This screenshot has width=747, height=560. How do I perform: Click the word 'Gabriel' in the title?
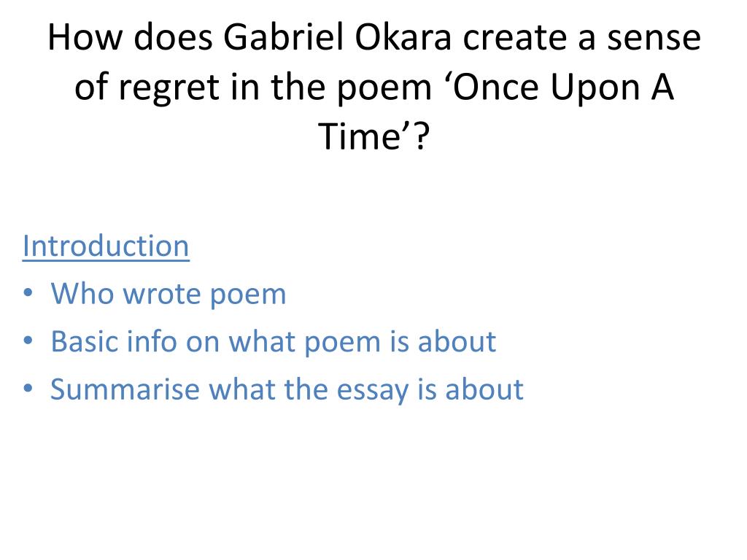click(284, 38)
